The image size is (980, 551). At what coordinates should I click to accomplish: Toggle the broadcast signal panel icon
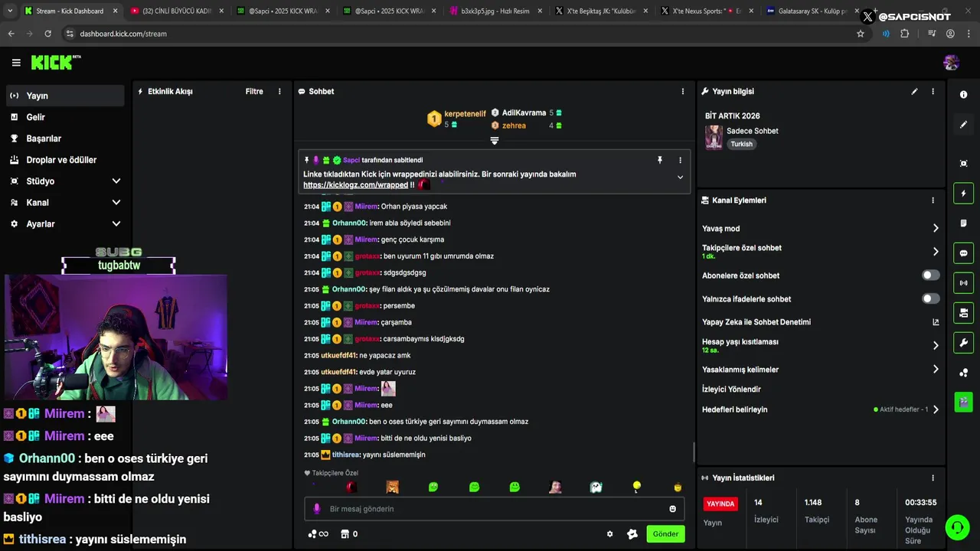[963, 282]
